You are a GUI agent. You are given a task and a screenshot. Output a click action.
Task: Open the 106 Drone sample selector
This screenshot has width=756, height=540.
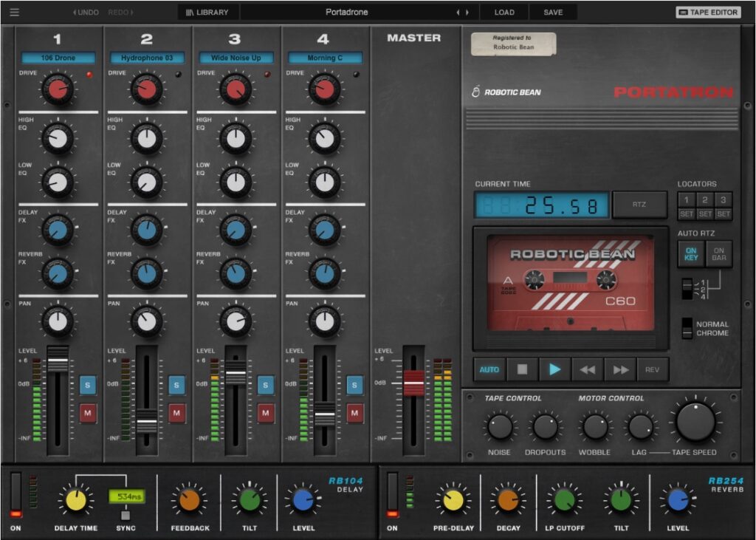(x=58, y=58)
